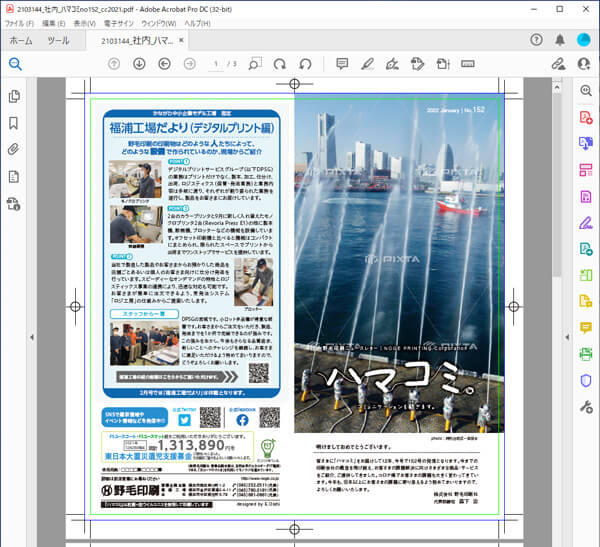Open the account profile avatar
The image size is (600, 547).
point(584,39)
